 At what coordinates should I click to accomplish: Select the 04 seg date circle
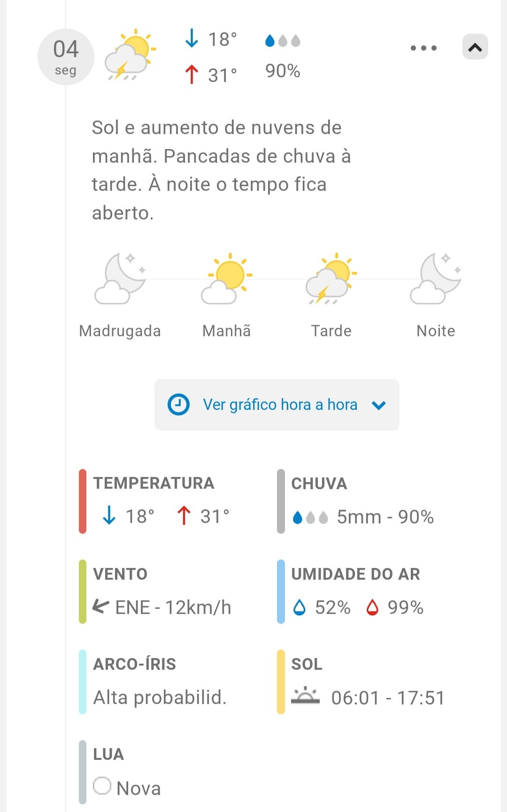(x=66, y=57)
